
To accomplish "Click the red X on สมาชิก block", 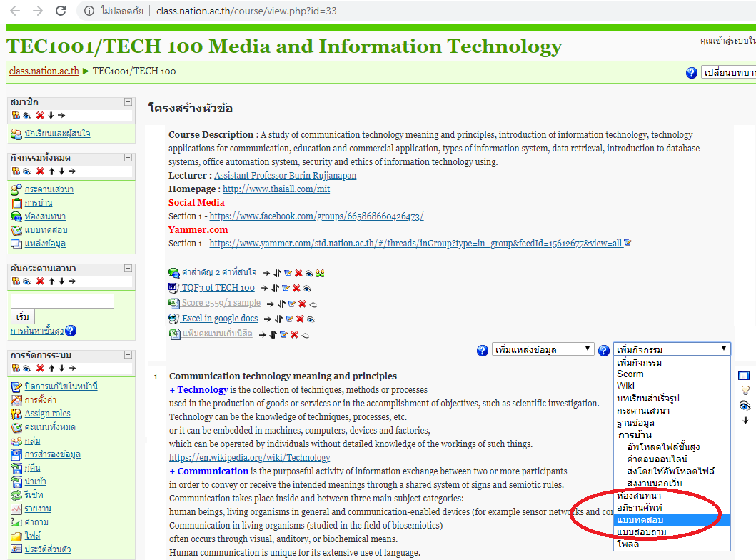I will pos(40,116).
